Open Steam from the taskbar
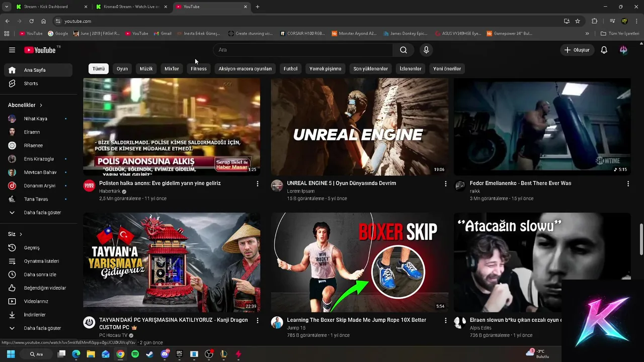 (149, 354)
